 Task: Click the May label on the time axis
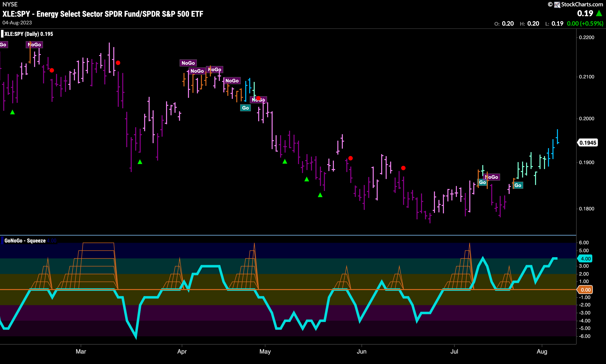[x=265, y=351]
